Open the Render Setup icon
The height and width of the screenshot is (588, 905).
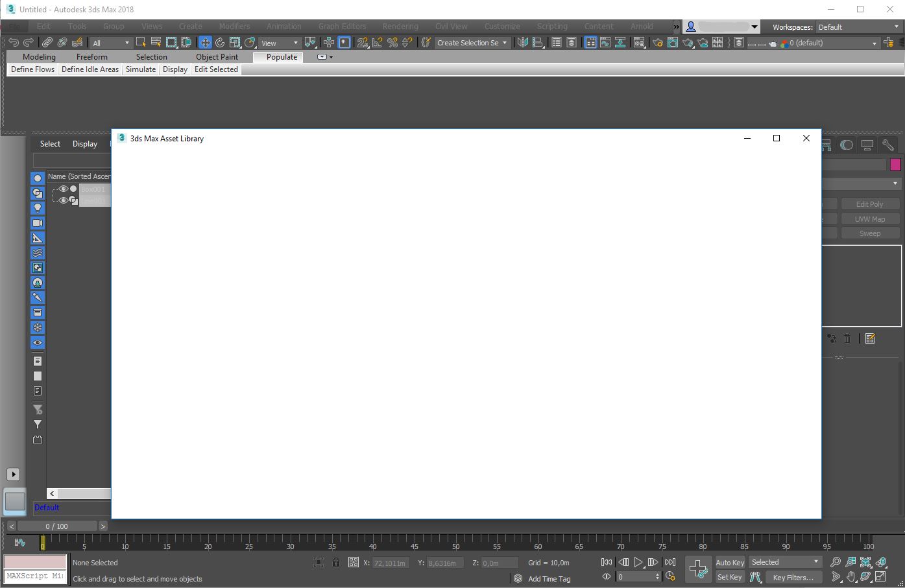657,43
